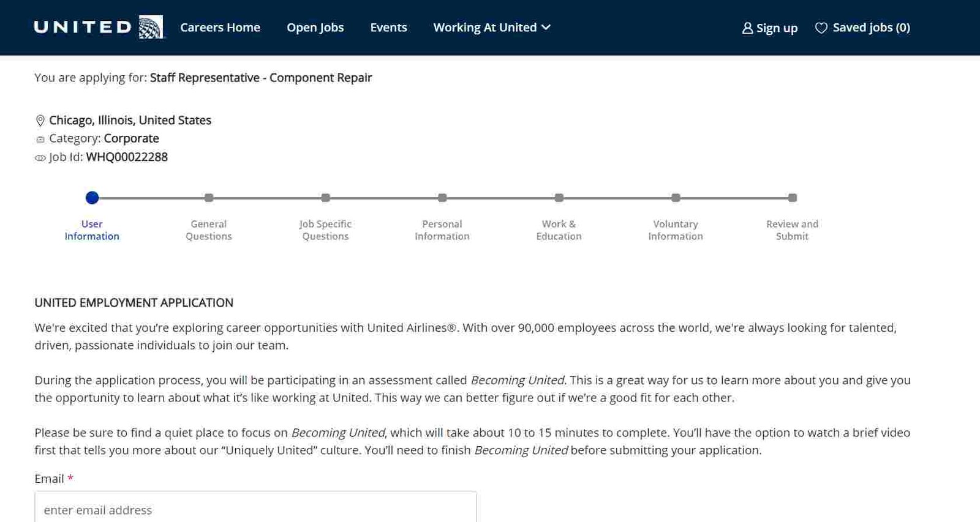The height and width of the screenshot is (522, 980).
Task: Click the Job Specific Questions step marker
Action: [326, 198]
